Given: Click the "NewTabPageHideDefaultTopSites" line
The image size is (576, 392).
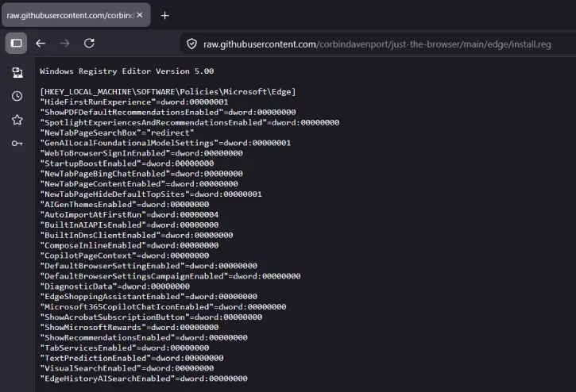Looking at the screenshot, I should tap(151, 194).
